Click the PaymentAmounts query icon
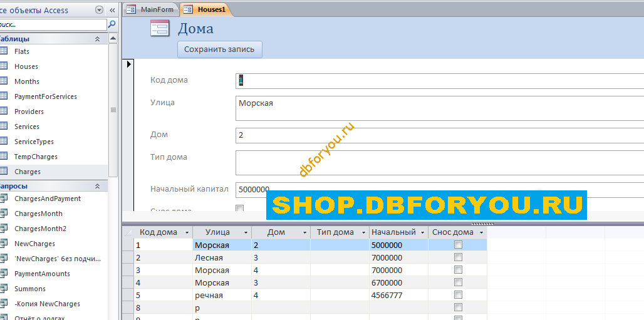Viewport: 644px width, 320px height. pos(4,274)
